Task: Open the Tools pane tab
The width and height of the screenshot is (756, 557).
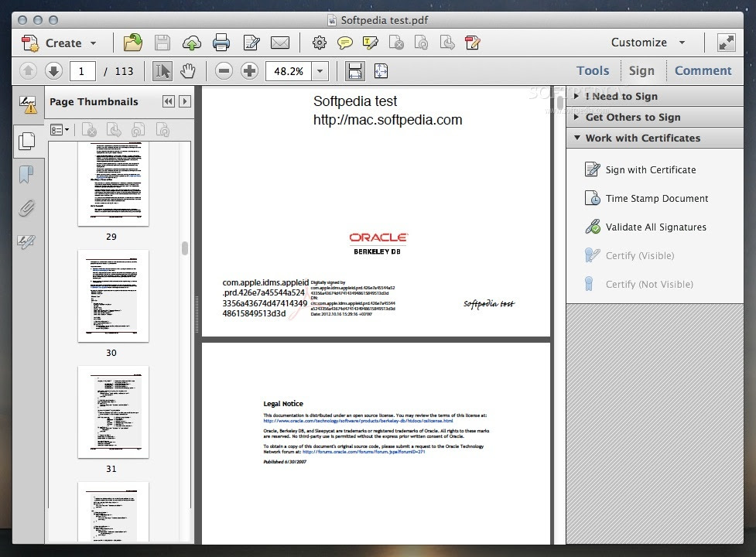Action: (593, 71)
